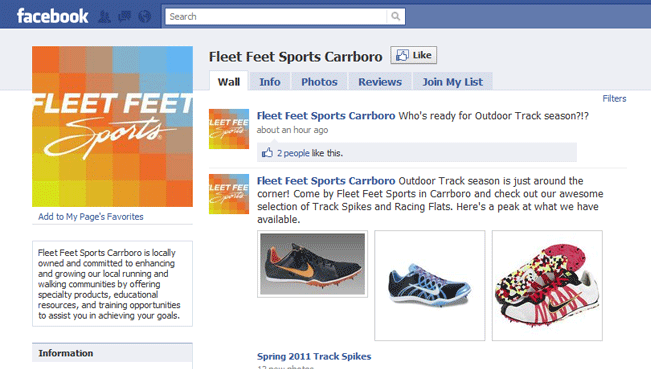Viewport: 651px width, 369px height.
Task: Click Add to My Page's Favorites
Action: point(91,217)
